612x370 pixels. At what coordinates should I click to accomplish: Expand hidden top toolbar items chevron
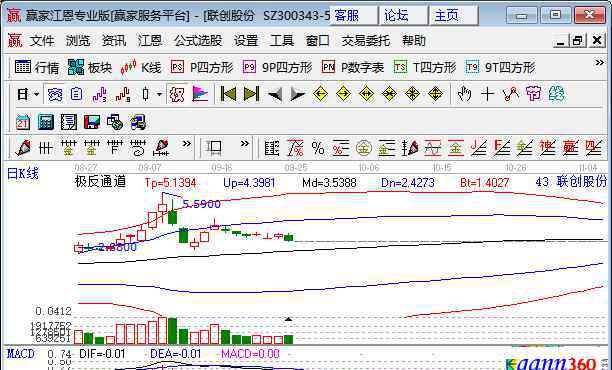(x=600, y=62)
